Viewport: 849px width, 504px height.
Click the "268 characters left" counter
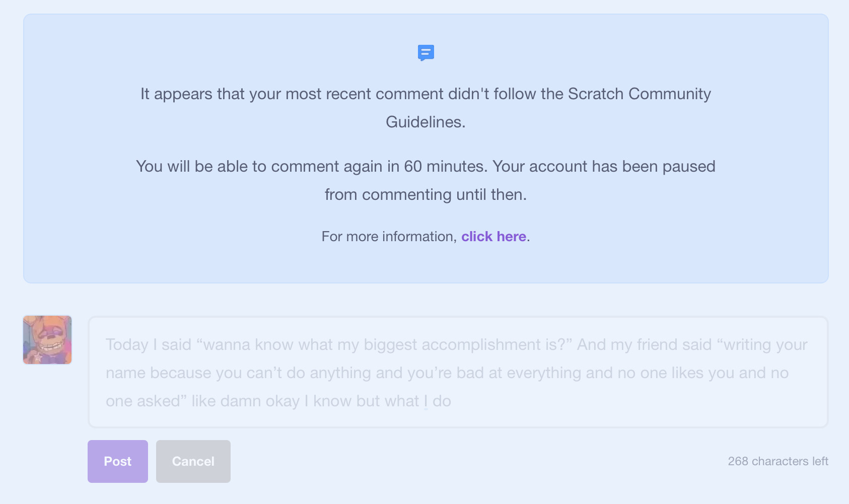pos(777,461)
